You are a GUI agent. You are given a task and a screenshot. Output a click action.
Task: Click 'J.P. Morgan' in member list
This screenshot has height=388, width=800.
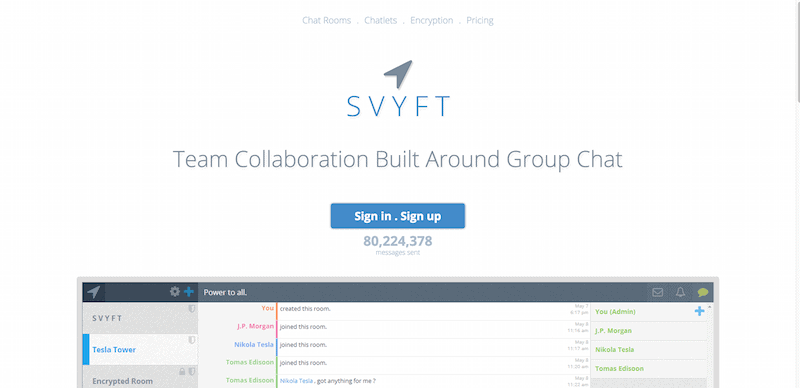(x=613, y=330)
